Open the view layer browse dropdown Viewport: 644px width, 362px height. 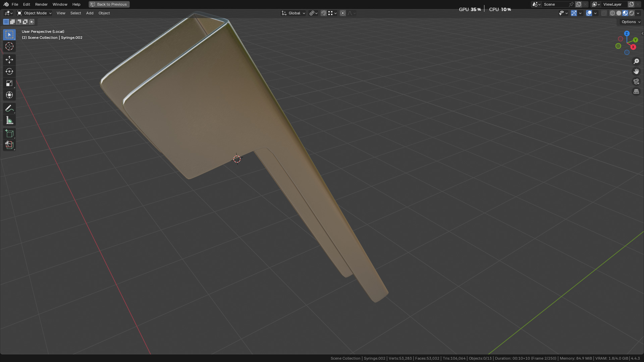pyautogui.click(x=596, y=4)
